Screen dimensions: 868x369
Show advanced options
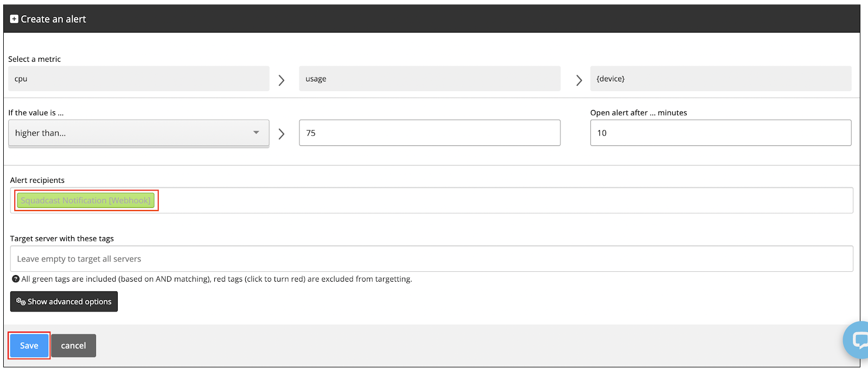tap(64, 302)
